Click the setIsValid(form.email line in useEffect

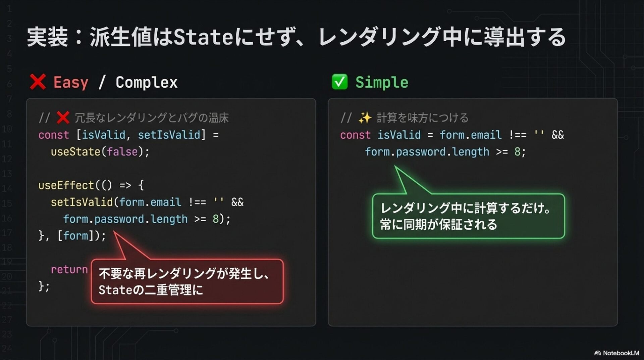tap(147, 202)
